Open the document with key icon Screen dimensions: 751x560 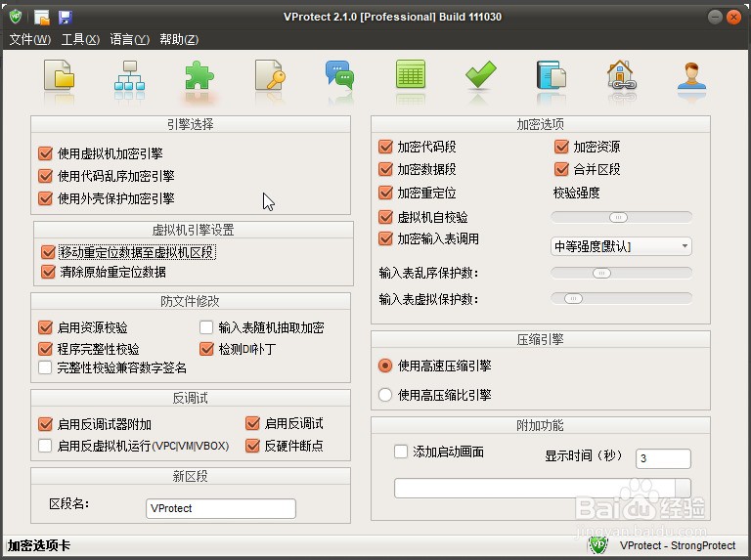[x=270, y=75]
